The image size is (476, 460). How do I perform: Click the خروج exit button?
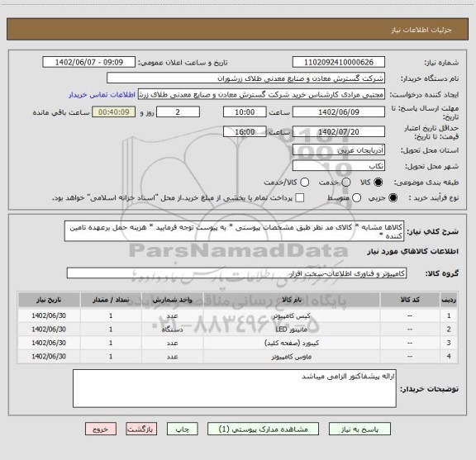coord(101,429)
